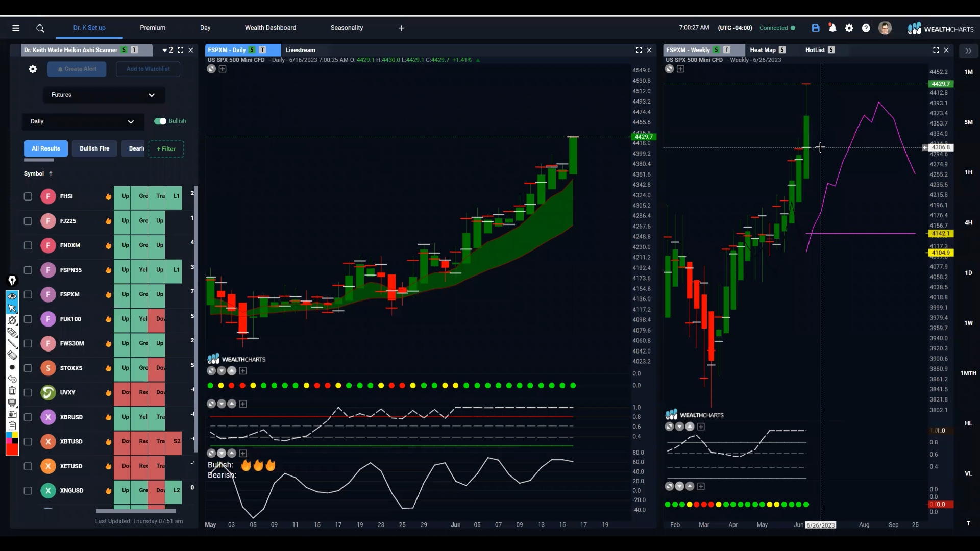The image size is (980, 551).
Task: Open the help question mark
Action: point(866,28)
